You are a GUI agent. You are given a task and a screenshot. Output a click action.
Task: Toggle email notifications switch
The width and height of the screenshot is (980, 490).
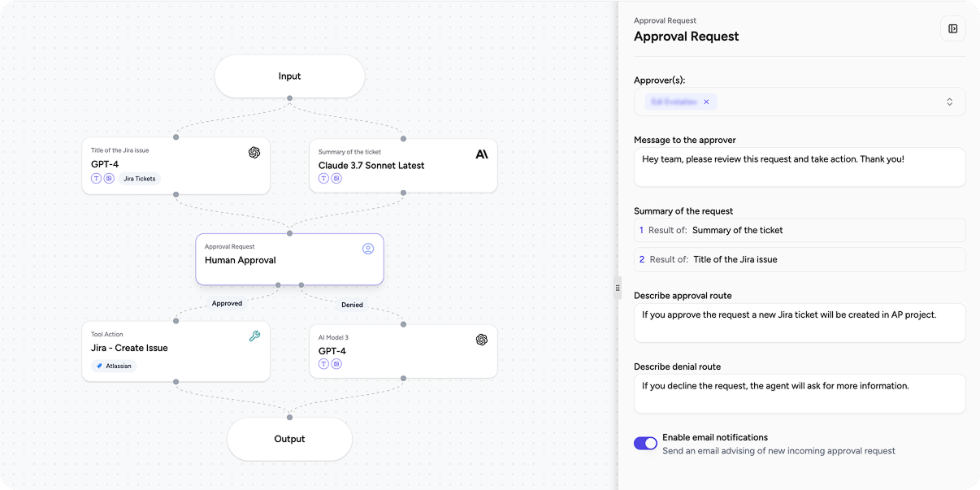click(645, 443)
